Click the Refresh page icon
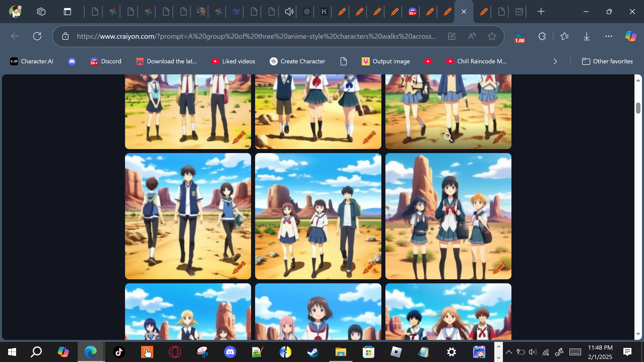Image resolution: width=644 pixels, height=362 pixels. [37, 36]
